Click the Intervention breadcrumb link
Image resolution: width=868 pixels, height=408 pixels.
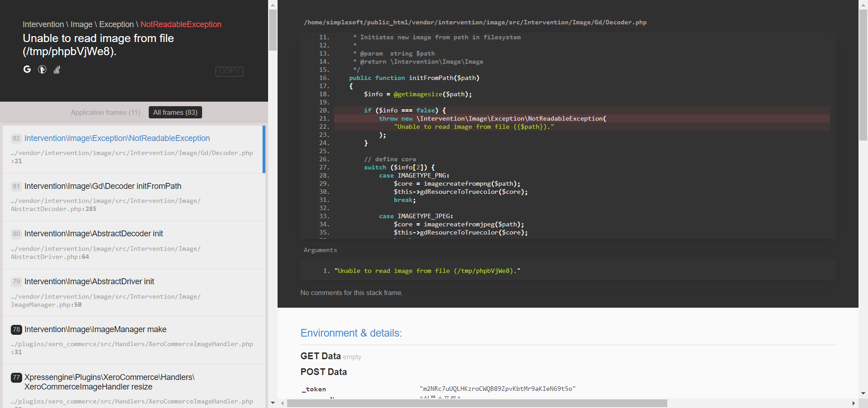click(x=43, y=24)
